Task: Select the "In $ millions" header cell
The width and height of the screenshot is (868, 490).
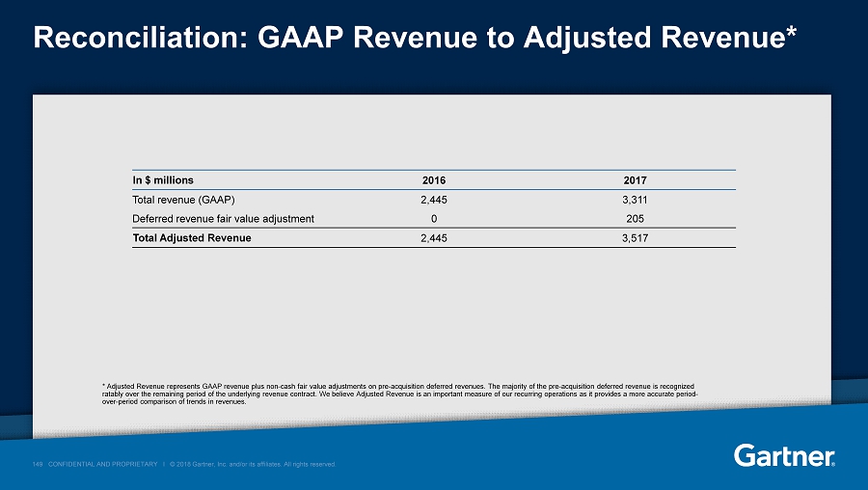Action: 163,179
